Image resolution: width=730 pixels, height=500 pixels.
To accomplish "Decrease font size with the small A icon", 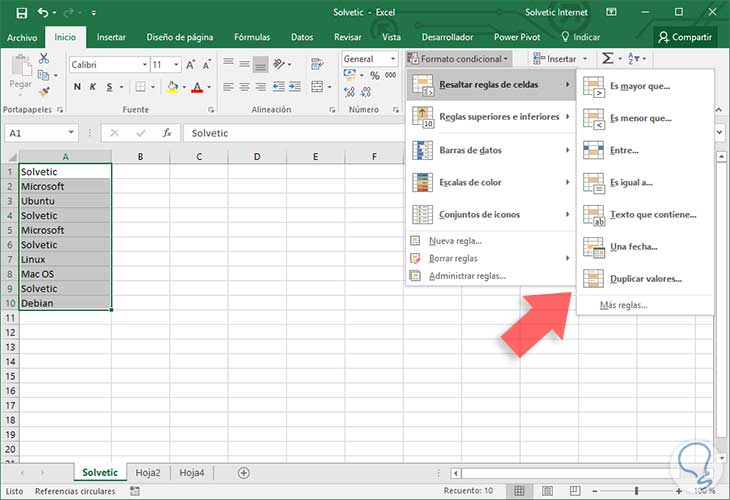I will point(206,65).
